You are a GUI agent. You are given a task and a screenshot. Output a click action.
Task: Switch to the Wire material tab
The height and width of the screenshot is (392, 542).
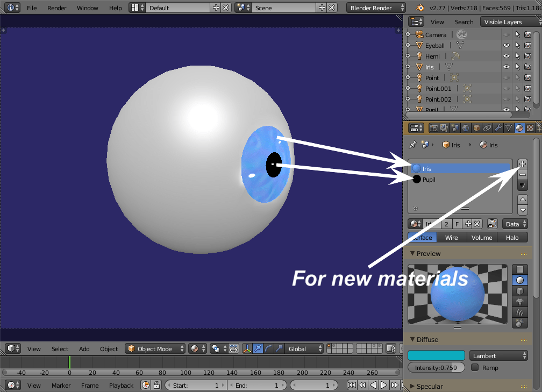click(452, 237)
